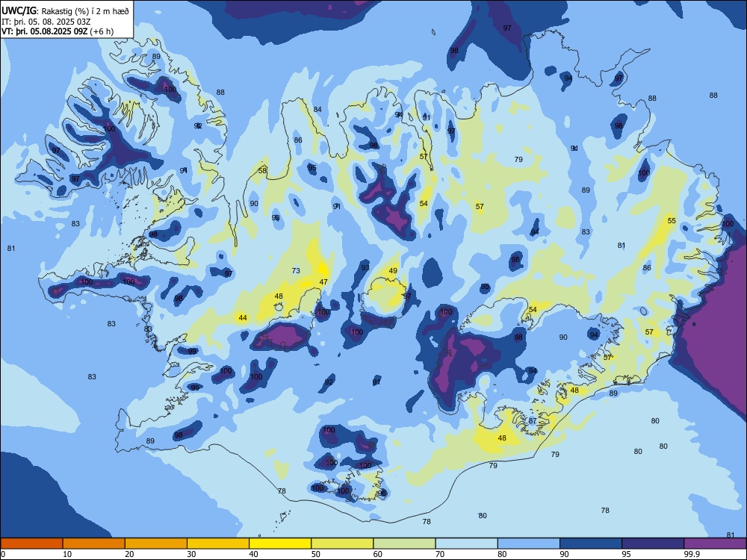747x560 pixels.
Task: Click the dark orange 0–10 legend swatch
Action: [31, 544]
